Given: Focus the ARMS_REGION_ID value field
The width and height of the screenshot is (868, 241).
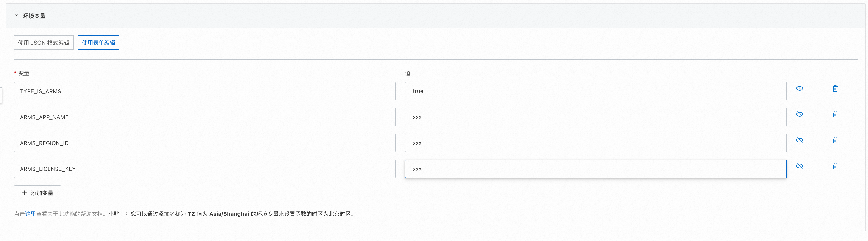Looking at the screenshot, I should pos(595,143).
